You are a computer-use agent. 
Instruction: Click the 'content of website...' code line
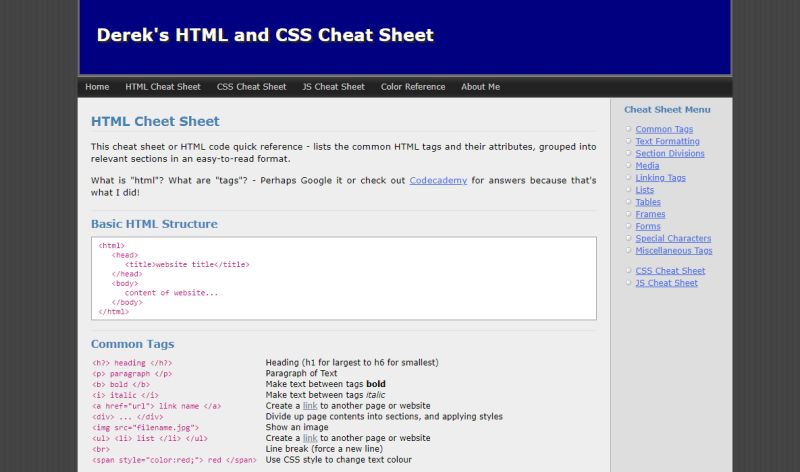point(171,293)
